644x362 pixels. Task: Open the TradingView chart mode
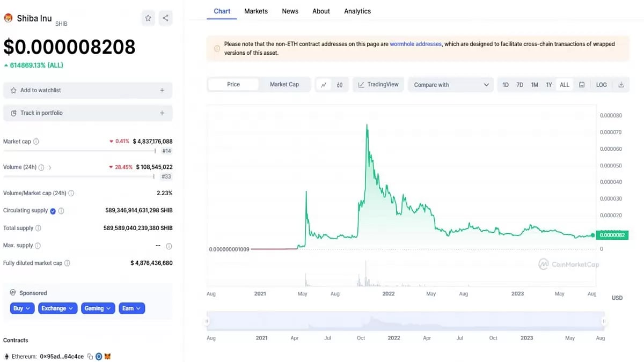coord(378,84)
